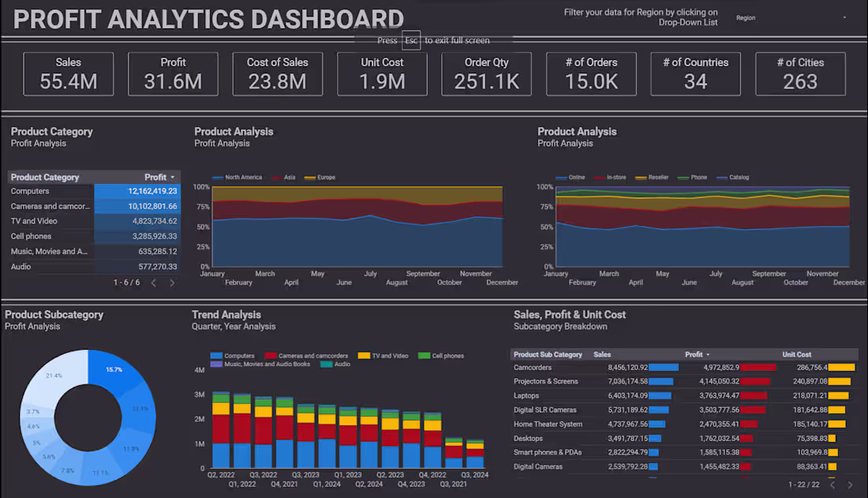Image resolution: width=868 pixels, height=498 pixels.
Task: Click the previous page arrow under Product Category table
Action: (x=153, y=281)
